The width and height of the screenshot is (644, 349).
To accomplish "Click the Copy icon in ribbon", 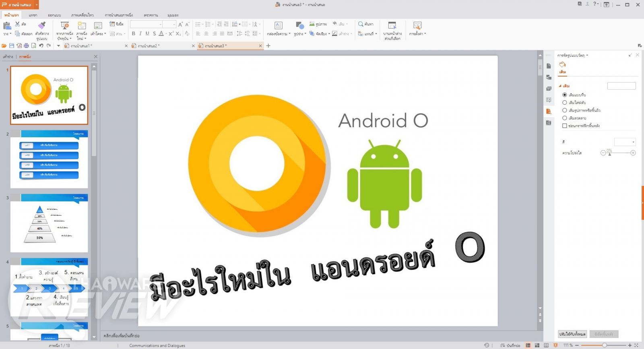I will 17,34.
